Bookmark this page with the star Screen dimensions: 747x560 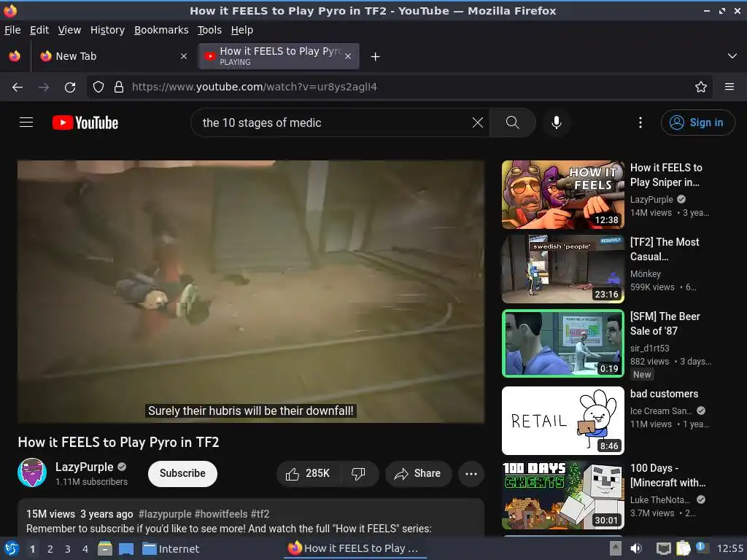point(701,87)
